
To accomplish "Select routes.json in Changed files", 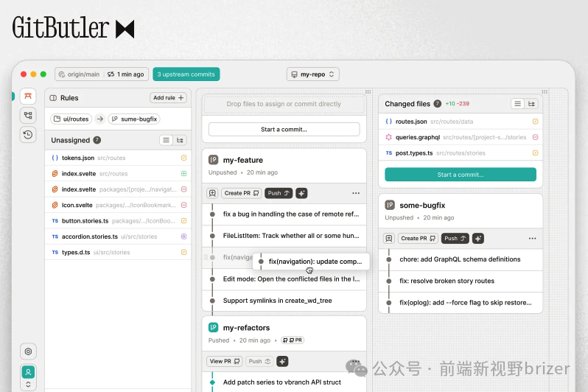I will pos(461,122).
